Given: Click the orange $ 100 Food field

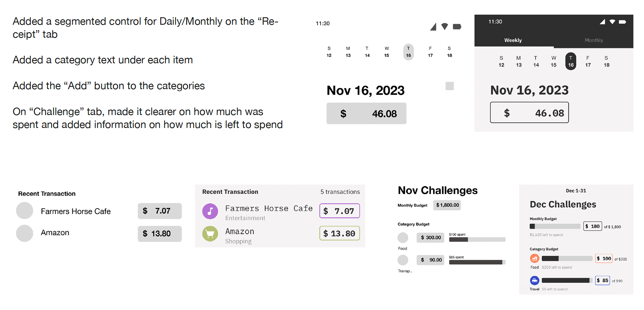Looking at the screenshot, I should (603, 258).
